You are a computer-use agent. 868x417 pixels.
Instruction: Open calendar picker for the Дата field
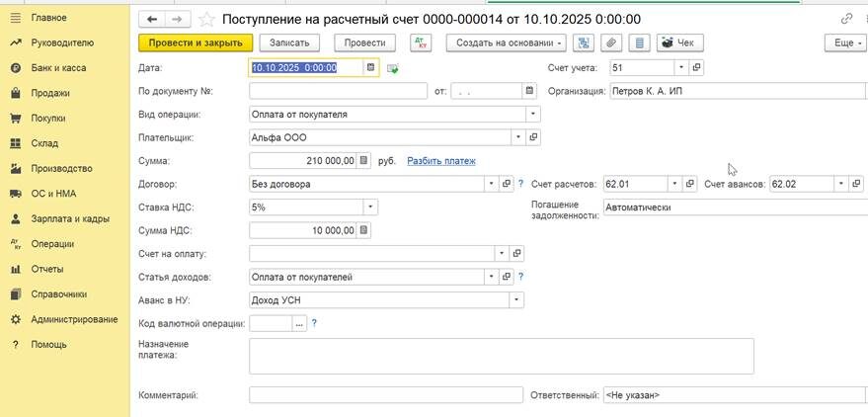click(x=371, y=67)
